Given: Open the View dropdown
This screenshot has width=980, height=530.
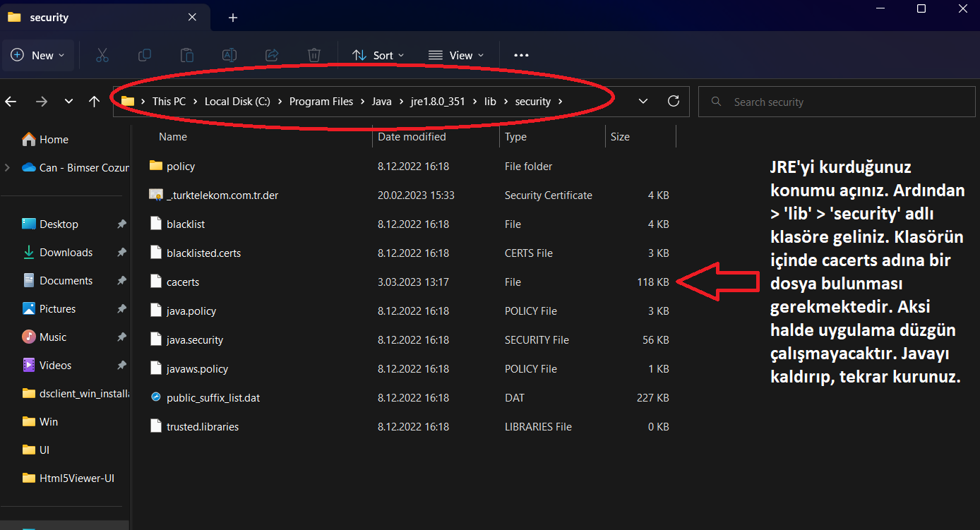Looking at the screenshot, I should coord(456,55).
